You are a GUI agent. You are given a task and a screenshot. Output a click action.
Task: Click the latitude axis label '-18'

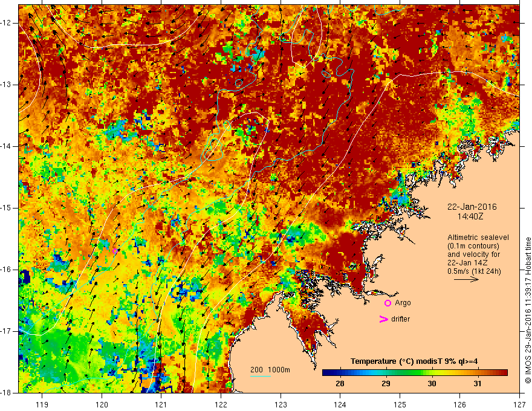click(6, 393)
